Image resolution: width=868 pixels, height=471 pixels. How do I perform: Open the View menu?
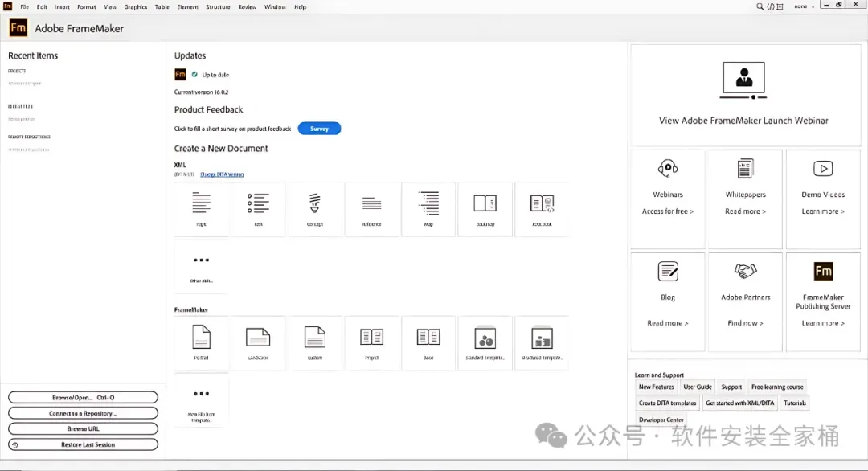click(110, 7)
